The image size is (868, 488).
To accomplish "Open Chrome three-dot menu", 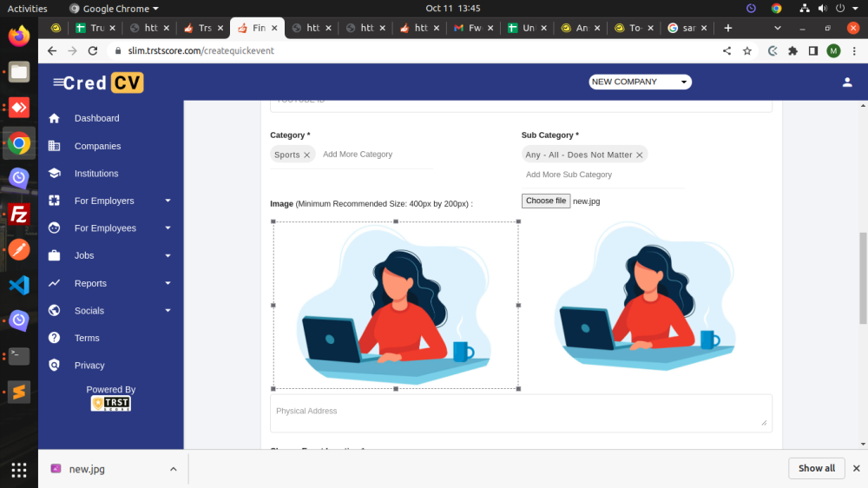I will coord(854,51).
